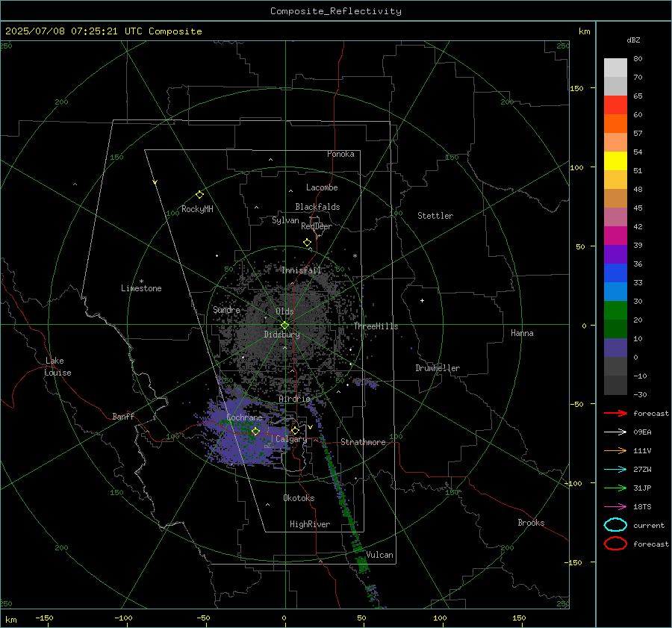This screenshot has height=628, width=672.
Task: Click the orange 111V arrow icon
Action: [615, 450]
